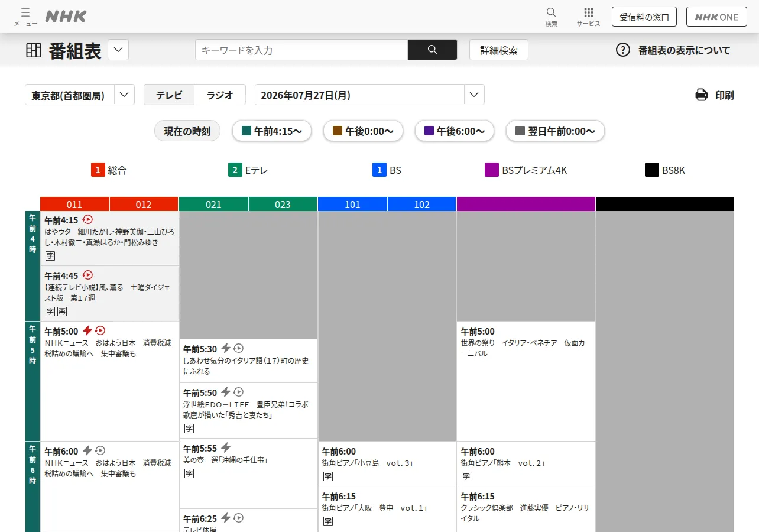Jump to 午後6:00〜 time block
The height and width of the screenshot is (532, 759).
454,131
